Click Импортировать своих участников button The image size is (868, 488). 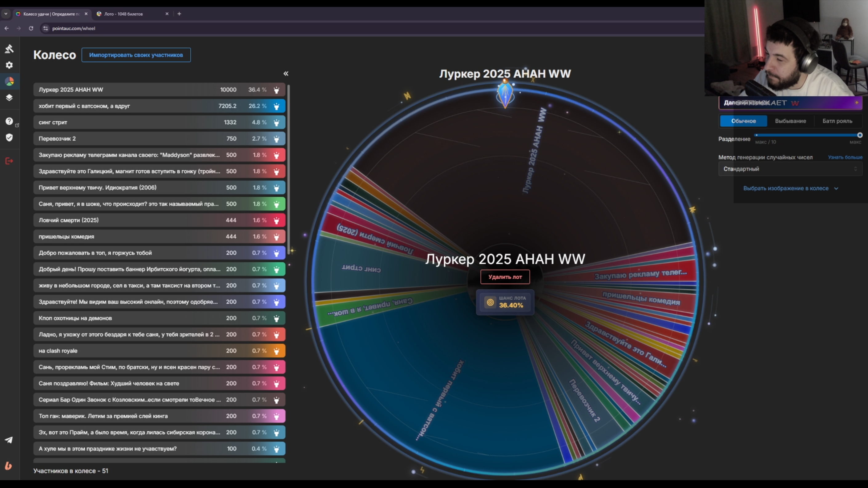pos(136,55)
